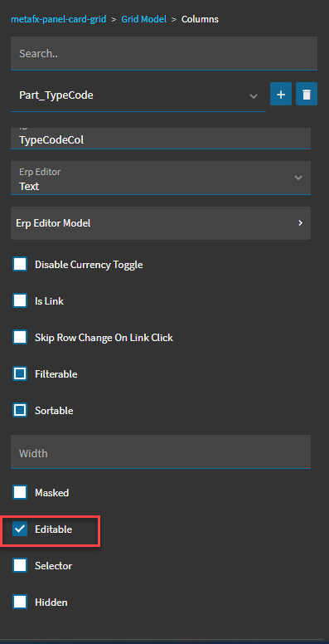Navigate to Grid Model breadcrumb link
The image size is (329, 644).
pyautogui.click(x=143, y=19)
